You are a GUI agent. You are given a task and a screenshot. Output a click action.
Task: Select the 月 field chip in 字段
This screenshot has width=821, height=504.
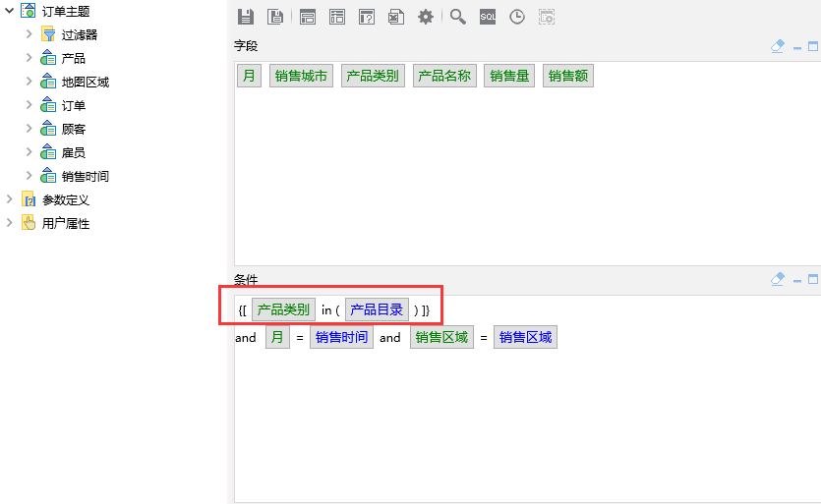[x=249, y=76]
